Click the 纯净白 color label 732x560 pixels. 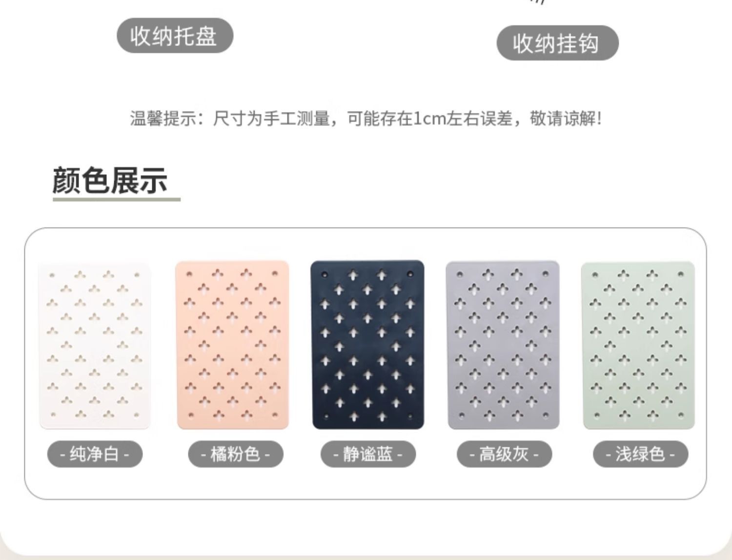click(x=95, y=455)
